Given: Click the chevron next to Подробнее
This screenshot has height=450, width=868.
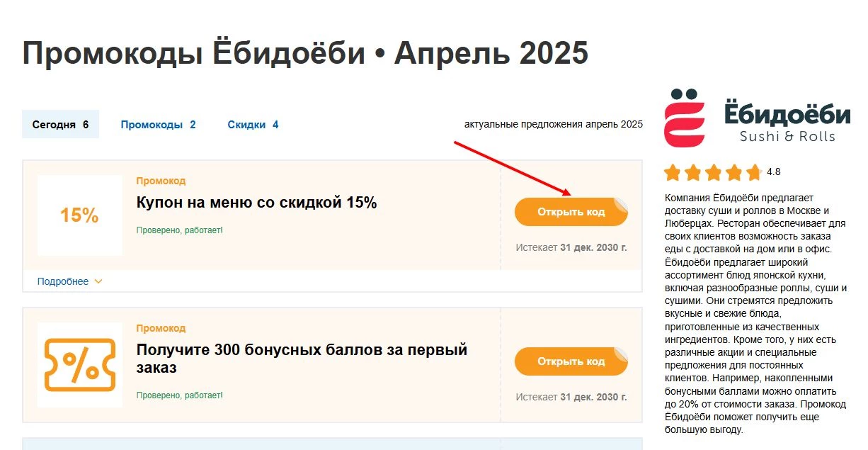Looking at the screenshot, I should pyautogui.click(x=97, y=281).
